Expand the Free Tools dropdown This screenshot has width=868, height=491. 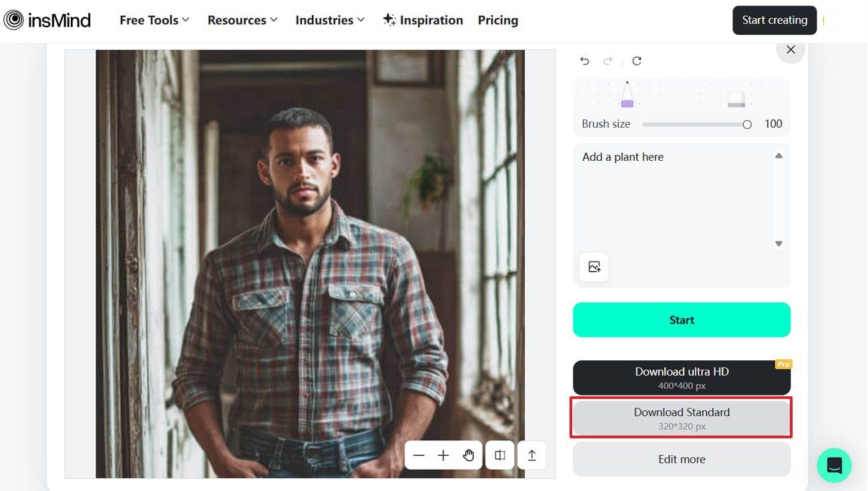(x=154, y=20)
